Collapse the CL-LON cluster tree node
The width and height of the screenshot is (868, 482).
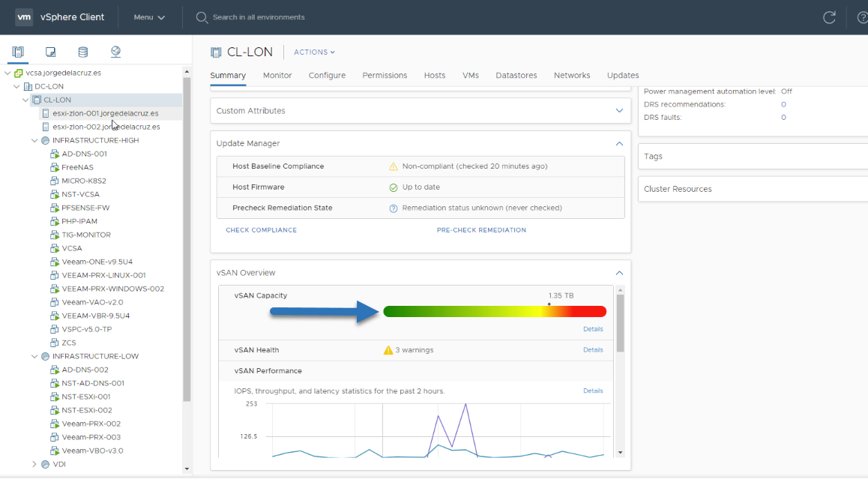coord(25,100)
